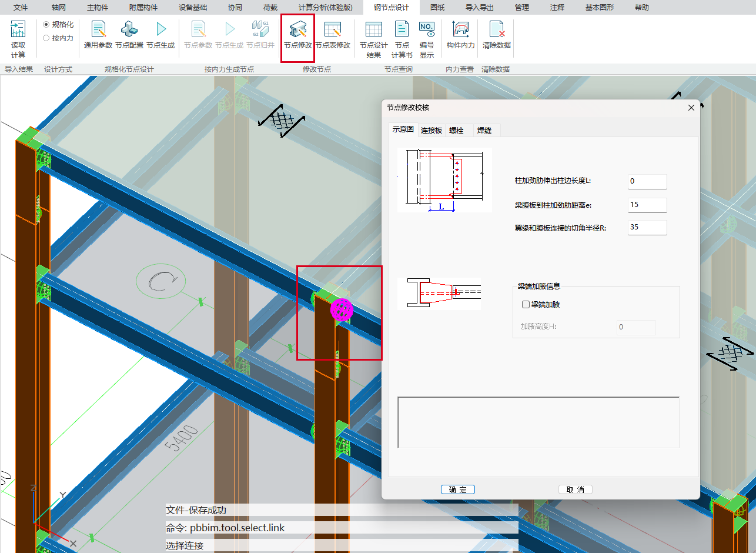Switch to the 连接板 tab
This screenshot has height=553, width=756.
431,131
